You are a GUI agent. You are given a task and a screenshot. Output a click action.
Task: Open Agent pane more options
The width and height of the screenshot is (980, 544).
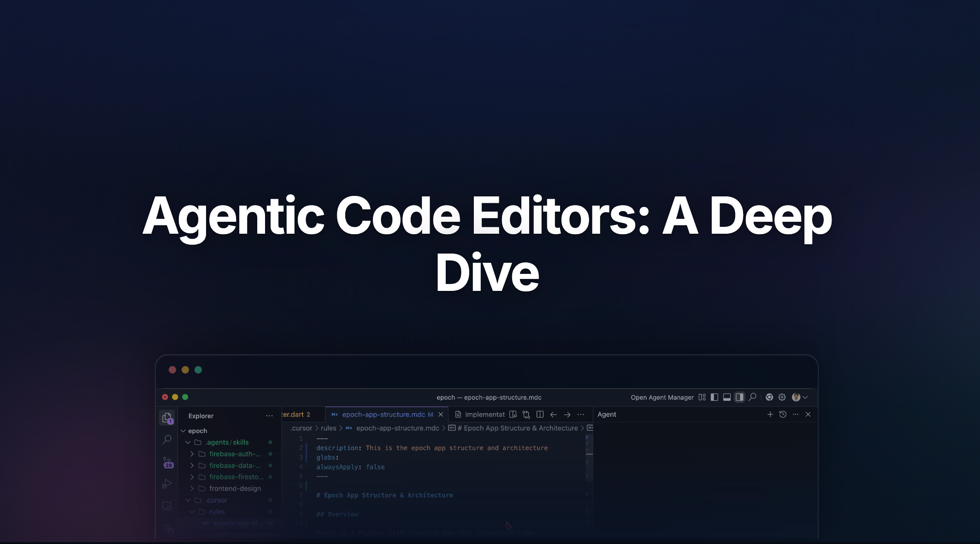(x=796, y=414)
